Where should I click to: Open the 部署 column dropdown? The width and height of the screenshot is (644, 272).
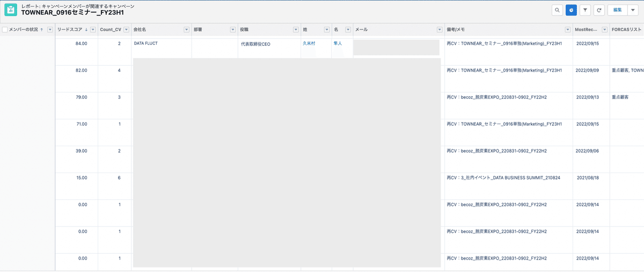point(233,30)
